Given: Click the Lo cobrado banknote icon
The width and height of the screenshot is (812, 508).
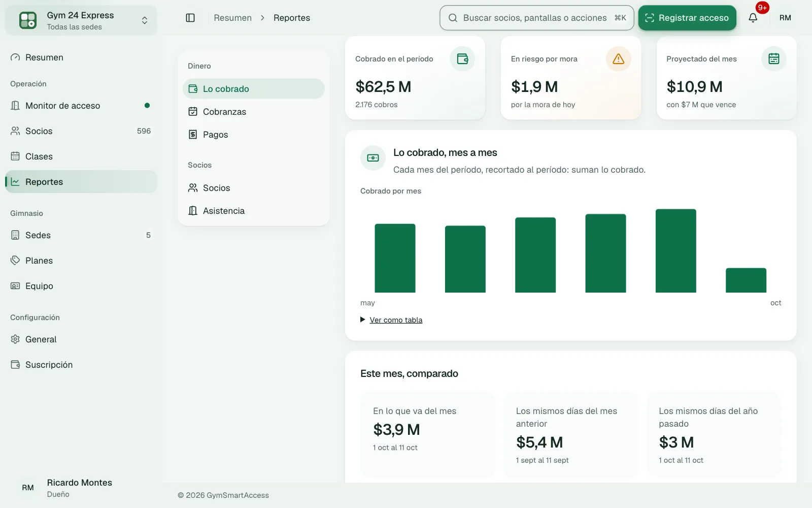Looking at the screenshot, I should (373, 158).
